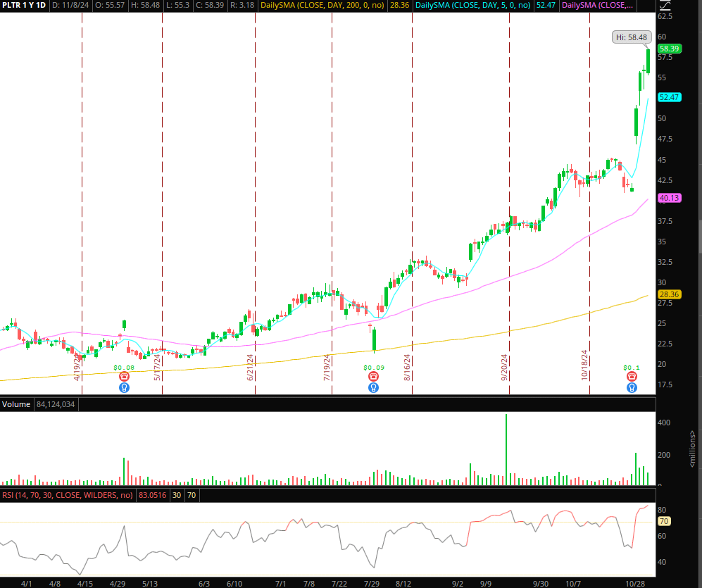Click the green 58.39 last price tag
Screen dimensions: 702x588
pyautogui.click(x=667, y=49)
